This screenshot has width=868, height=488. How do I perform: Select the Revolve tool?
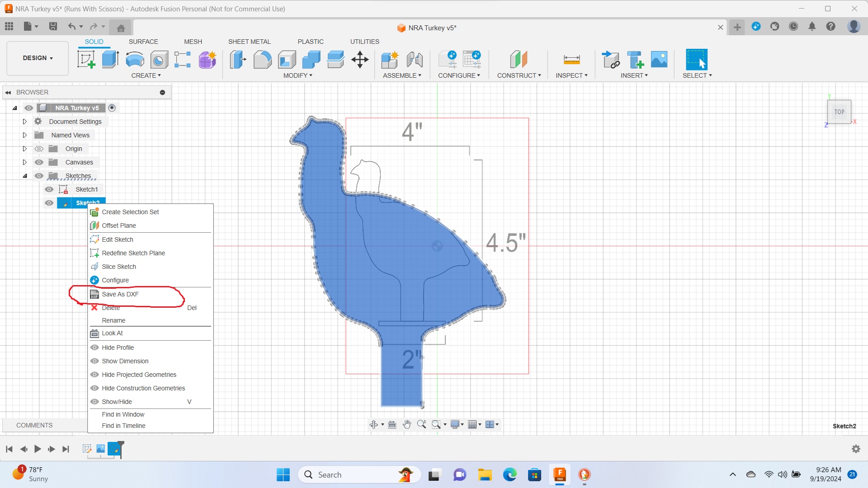[135, 60]
